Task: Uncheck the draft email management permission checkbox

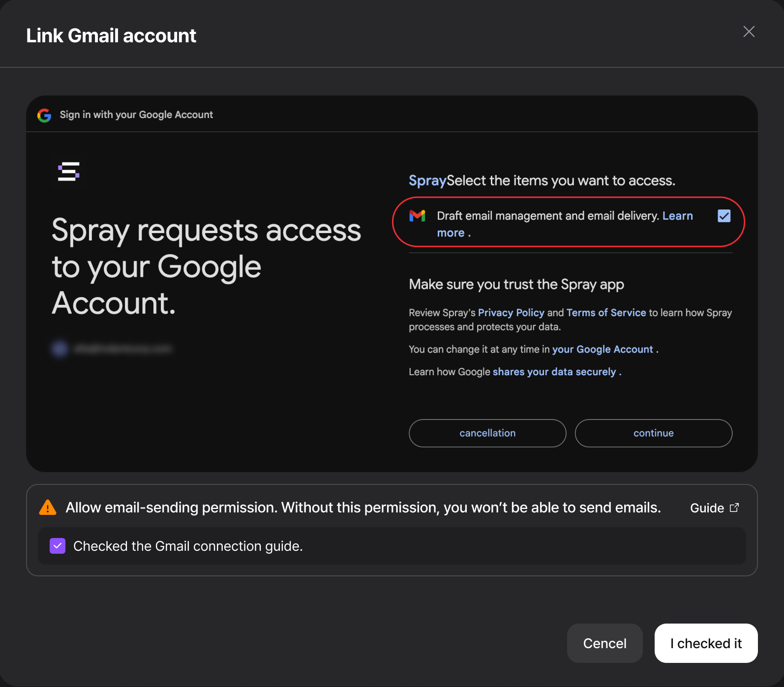Action: click(724, 216)
